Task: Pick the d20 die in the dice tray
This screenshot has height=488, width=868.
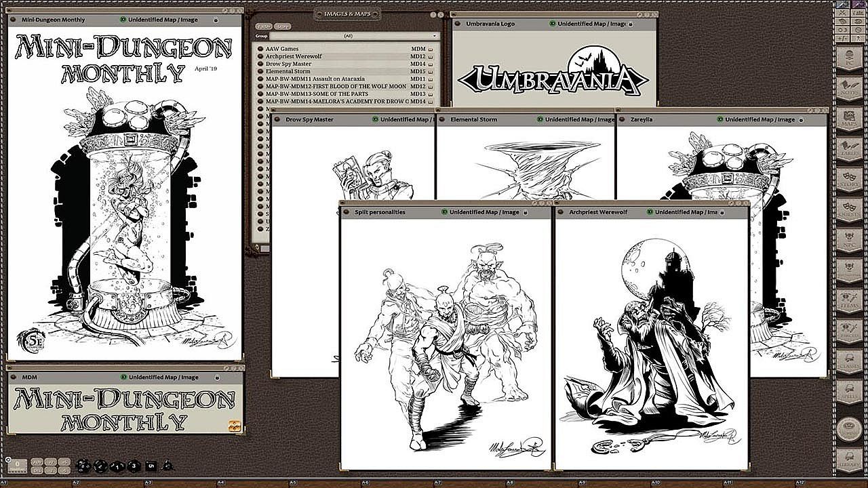Action: (x=82, y=466)
